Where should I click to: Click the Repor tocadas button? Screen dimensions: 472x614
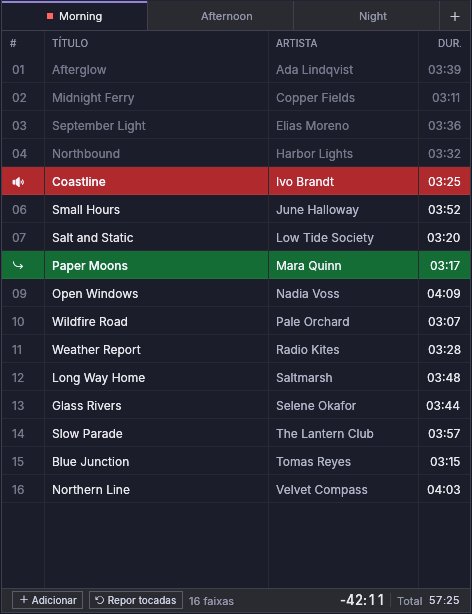pyautogui.click(x=136, y=600)
